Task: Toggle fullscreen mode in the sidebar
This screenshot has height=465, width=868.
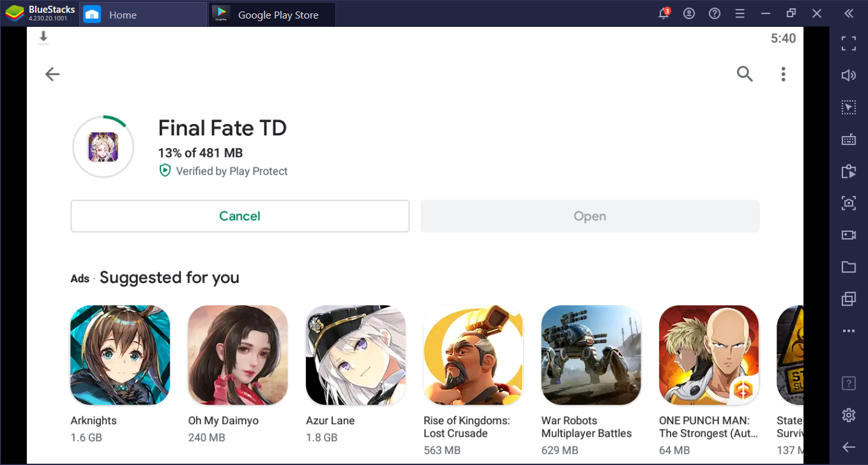Action: 848,43
